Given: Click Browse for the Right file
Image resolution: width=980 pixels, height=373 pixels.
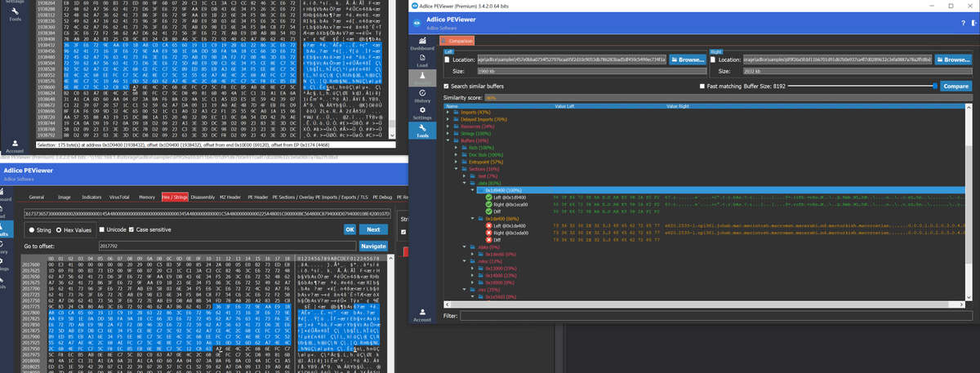Looking at the screenshot, I should coord(952,60).
